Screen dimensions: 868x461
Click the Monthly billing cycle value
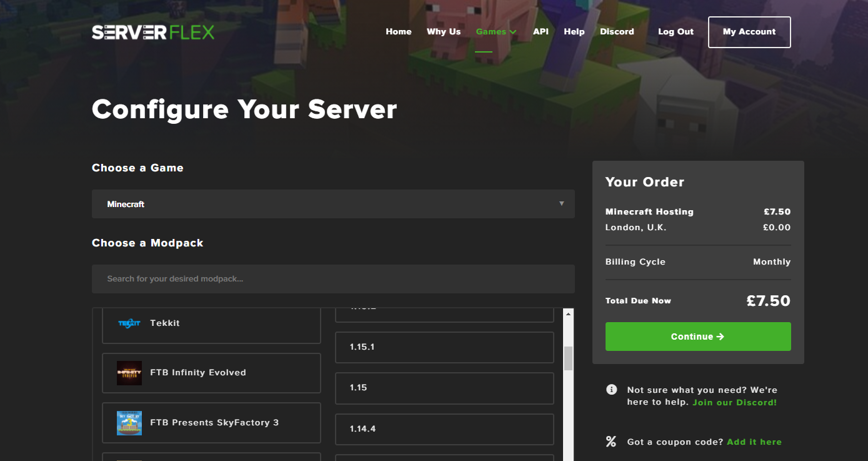(772, 262)
